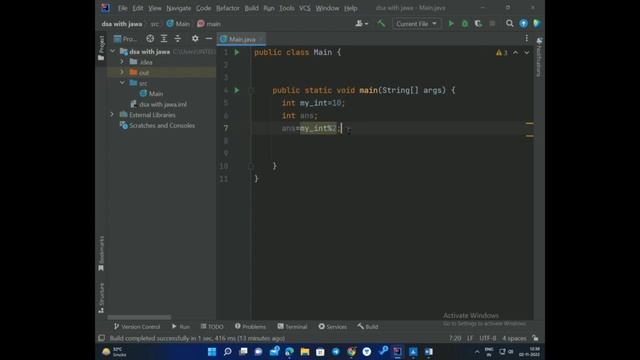Image resolution: width=640 pixels, height=360 pixels.
Task: Open the Build tool window tab
Action: (x=368, y=327)
